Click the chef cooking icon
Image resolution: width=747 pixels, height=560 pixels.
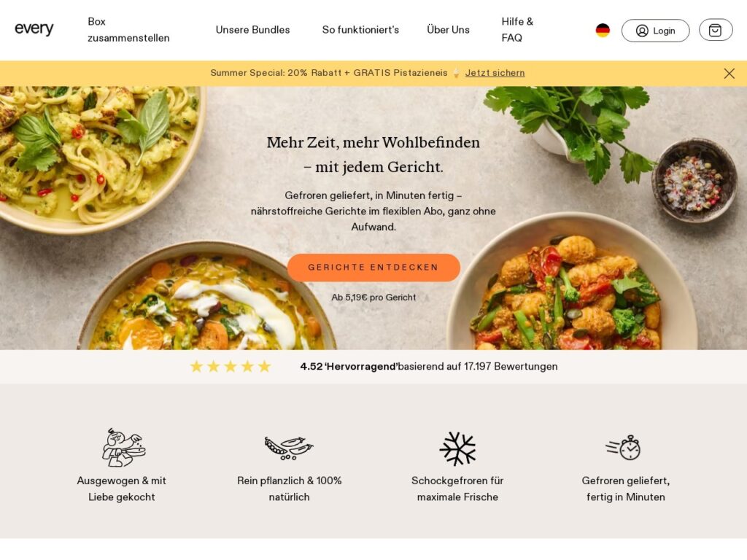123,447
